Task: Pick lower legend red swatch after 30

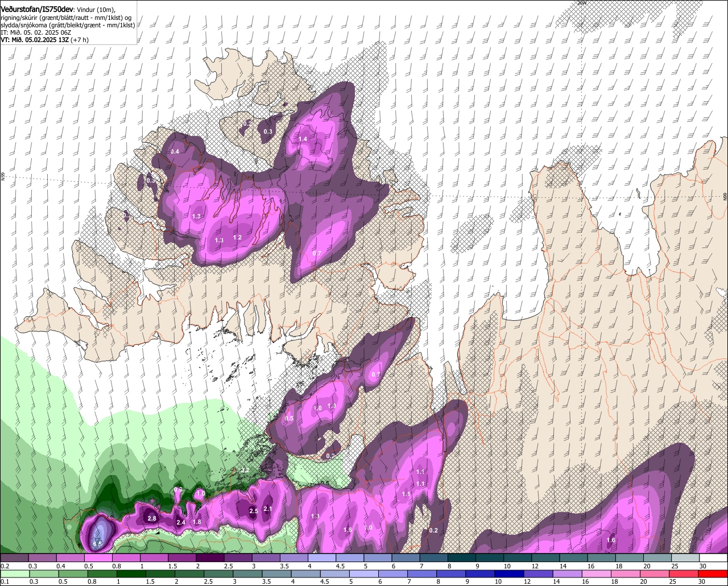Action: (x=714, y=573)
